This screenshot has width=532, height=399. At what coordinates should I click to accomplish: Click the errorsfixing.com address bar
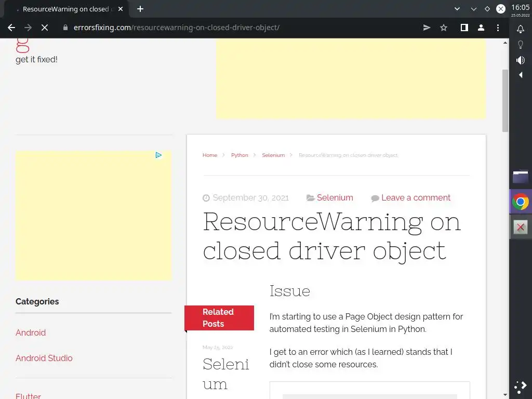click(177, 28)
